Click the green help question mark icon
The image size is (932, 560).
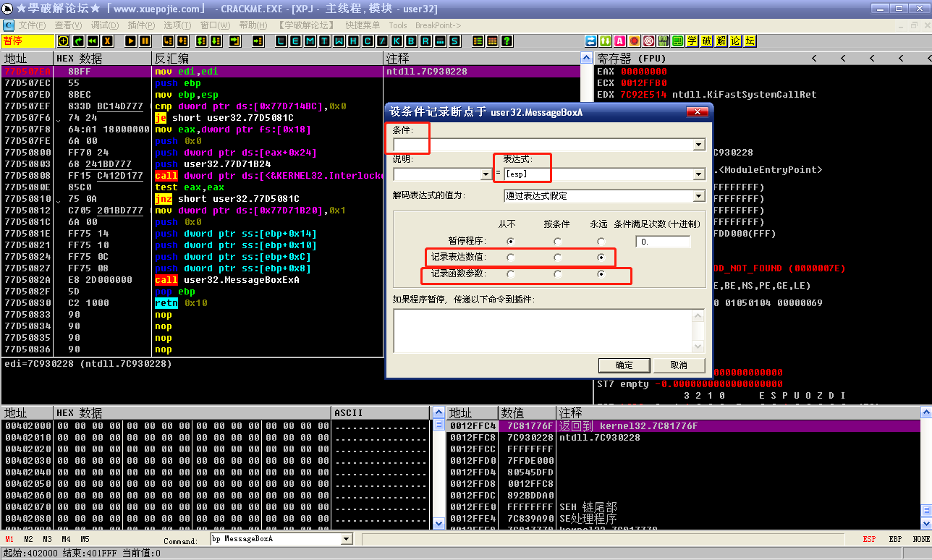[x=507, y=41]
